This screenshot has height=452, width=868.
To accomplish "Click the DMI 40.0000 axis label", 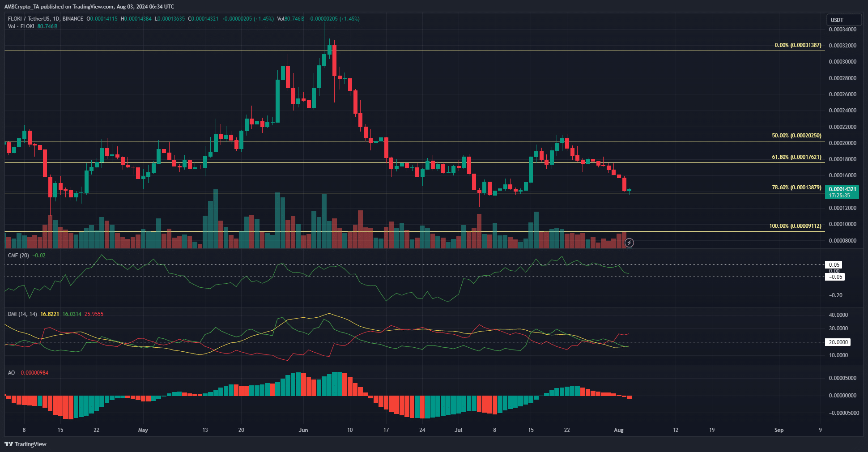I will point(838,315).
